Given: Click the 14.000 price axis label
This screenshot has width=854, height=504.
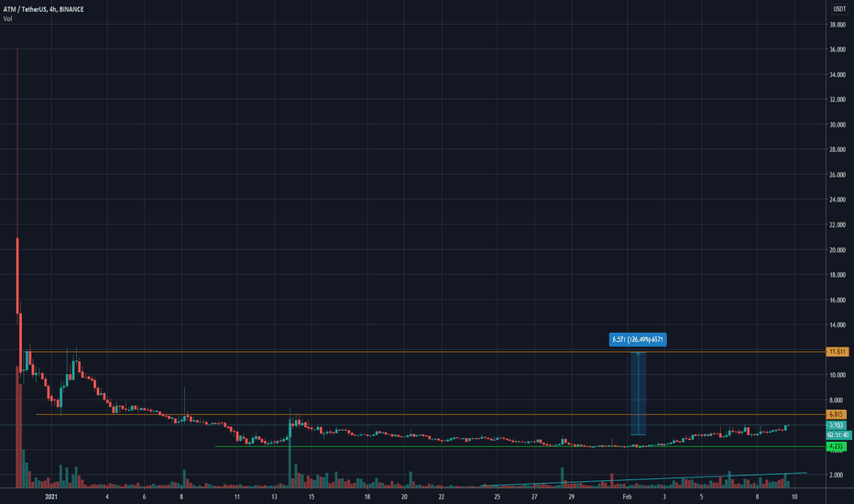Looking at the screenshot, I should pos(838,325).
